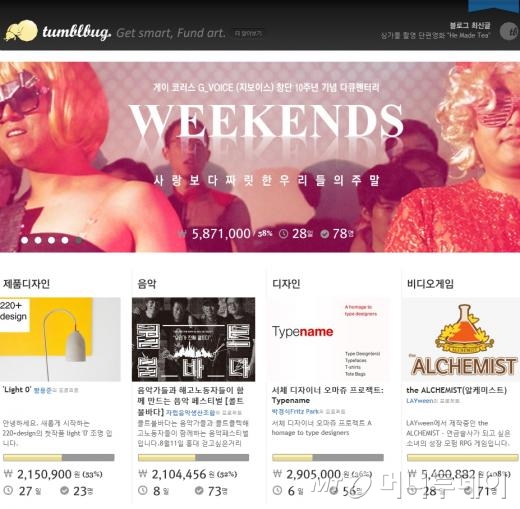This screenshot has width=520, height=509.
Task: Click the small button next to Fund art
Action: tap(248, 34)
